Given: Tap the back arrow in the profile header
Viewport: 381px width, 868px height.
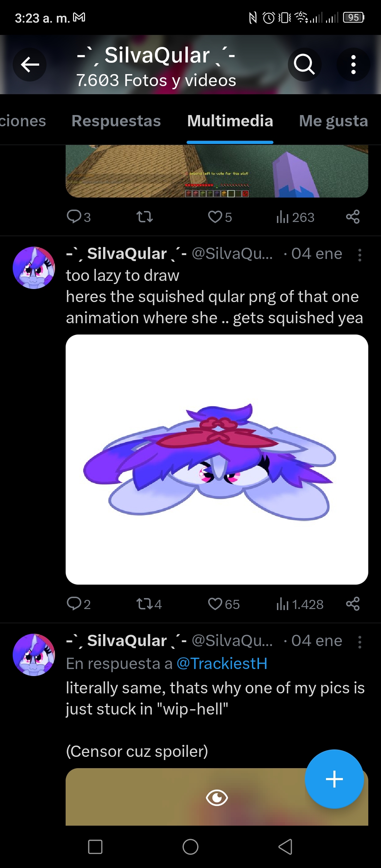Looking at the screenshot, I should click(x=30, y=65).
